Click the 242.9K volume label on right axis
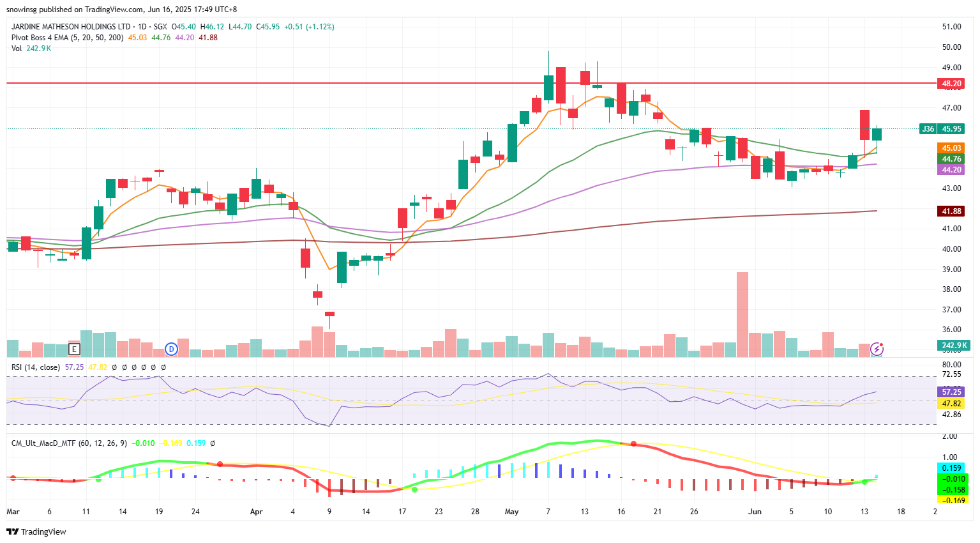Viewport: 980px width, 543px height. pyautogui.click(x=953, y=346)
